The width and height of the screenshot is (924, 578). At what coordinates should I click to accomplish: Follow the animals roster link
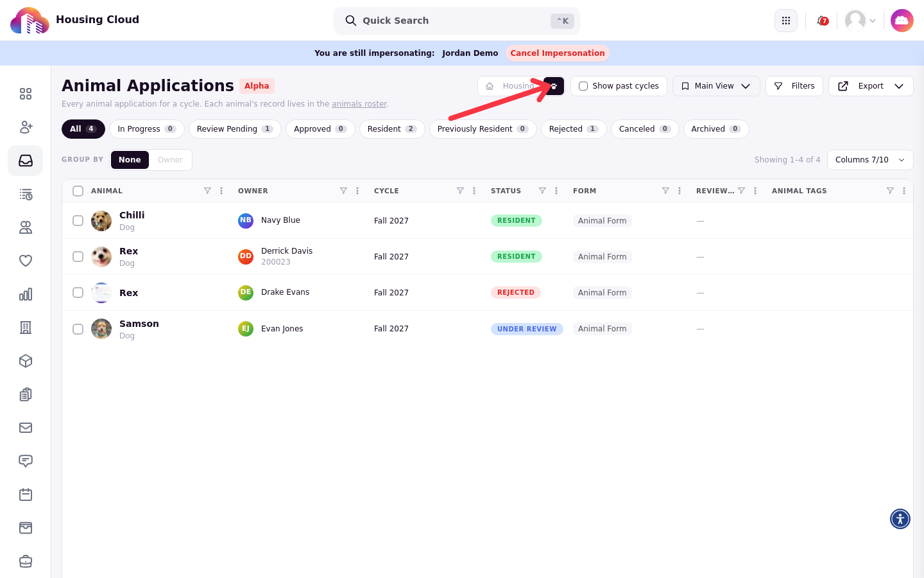(x=359, y=104)
